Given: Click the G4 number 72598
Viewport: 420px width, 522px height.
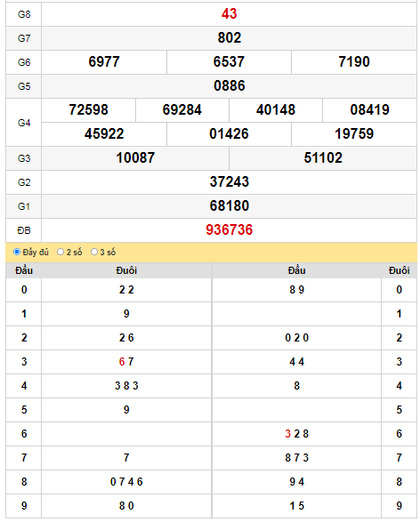Looking at the screenshot, I should click(x=89, y=109).
